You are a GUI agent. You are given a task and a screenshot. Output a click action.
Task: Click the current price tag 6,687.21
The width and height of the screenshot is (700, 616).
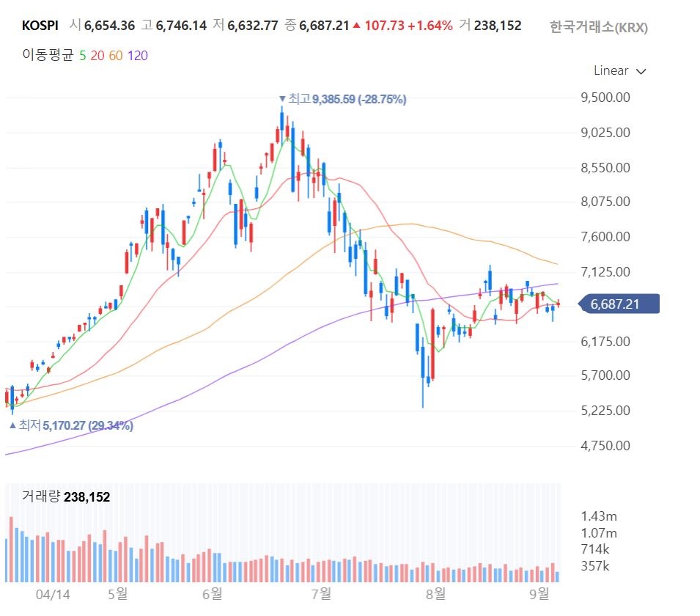(x=619, y=304)
